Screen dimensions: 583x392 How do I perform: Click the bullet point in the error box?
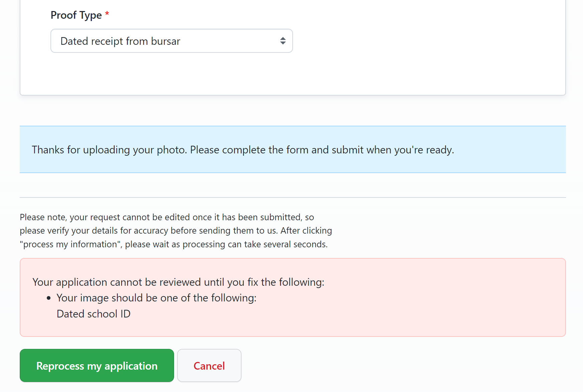(49, 297)
